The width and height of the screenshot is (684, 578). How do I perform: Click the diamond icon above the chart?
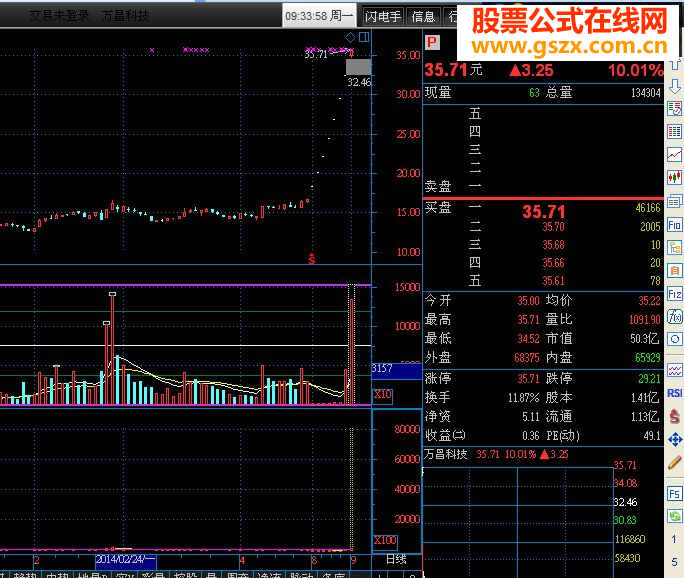(350, 38)
